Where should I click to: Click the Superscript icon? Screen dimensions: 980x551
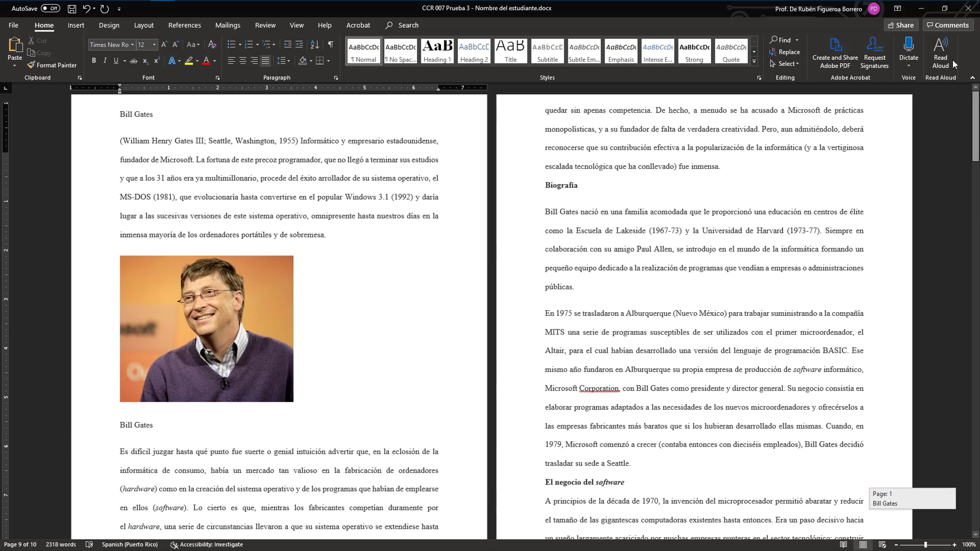156,61
